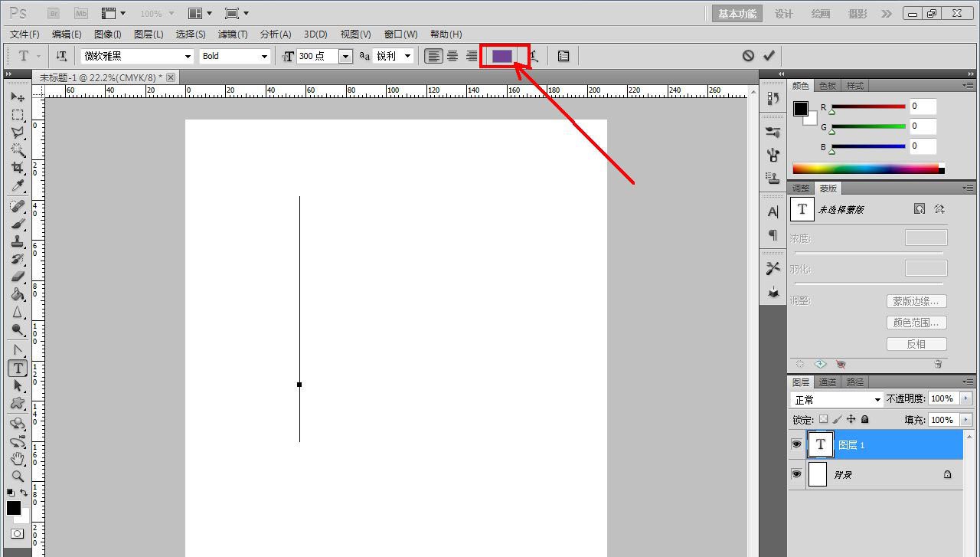
Task: Select the Eyedropper tool
Action: (x=17, y=186)
